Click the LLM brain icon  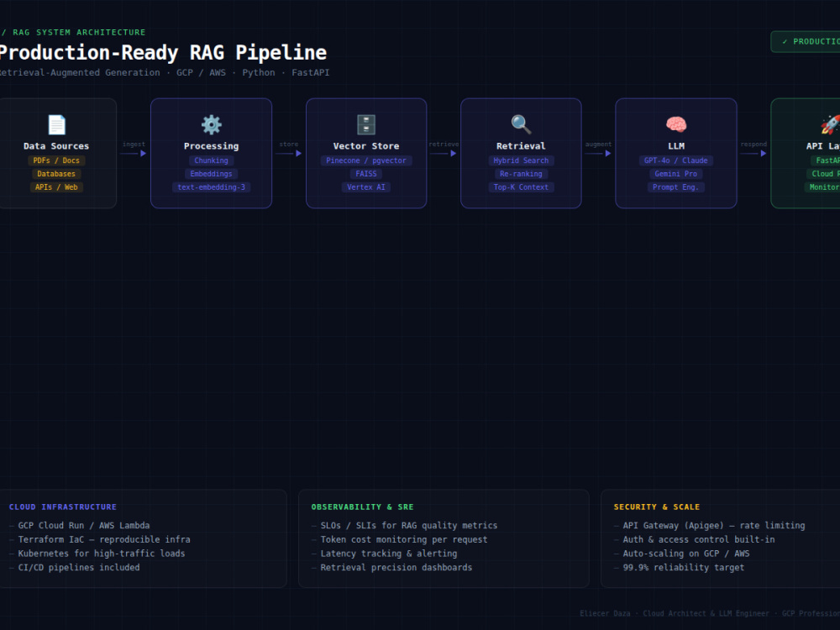pos(676,125)
